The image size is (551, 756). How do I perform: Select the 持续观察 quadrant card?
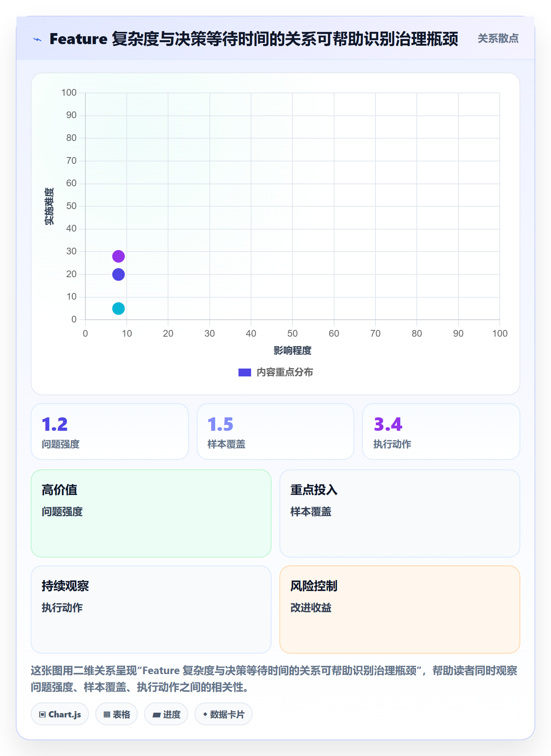coord(151,610)
